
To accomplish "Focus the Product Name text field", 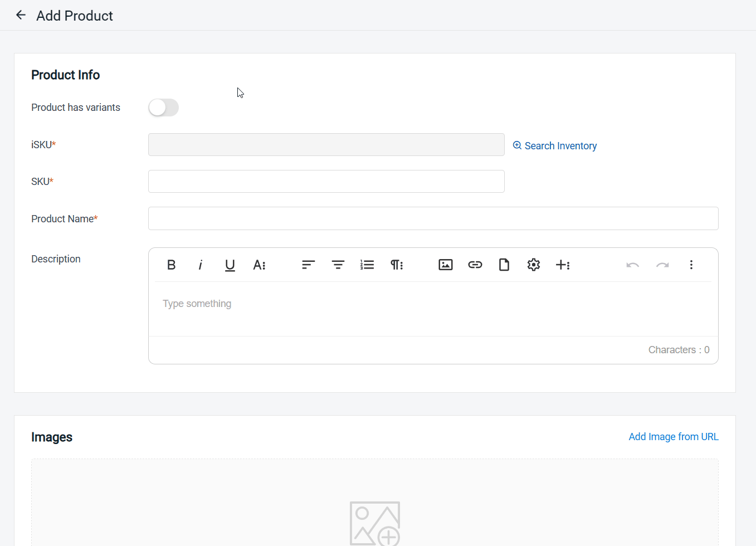I will click(x=433, y=218).
